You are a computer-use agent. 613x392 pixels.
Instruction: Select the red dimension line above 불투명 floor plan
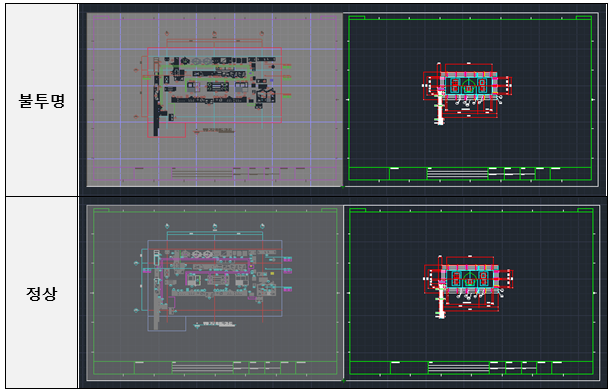point(214,41)
